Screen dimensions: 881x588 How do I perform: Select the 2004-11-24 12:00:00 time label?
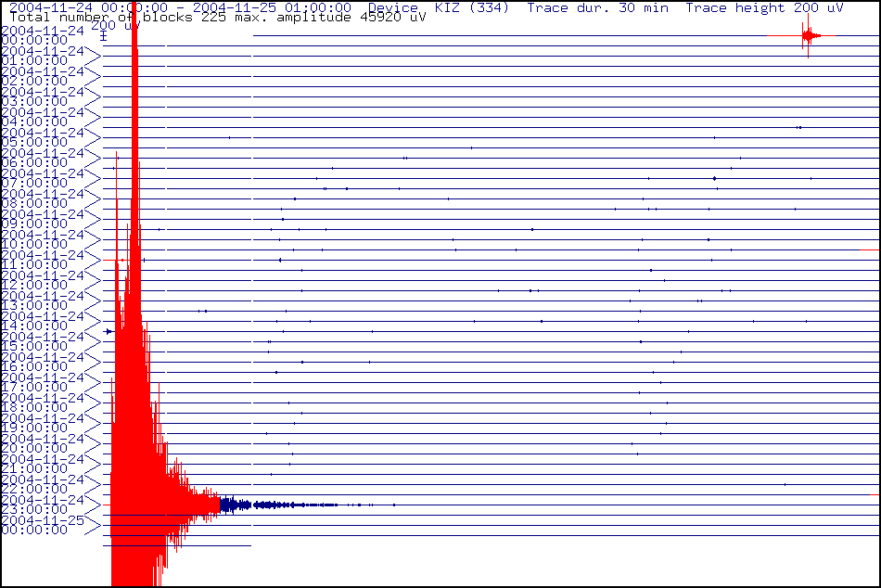43,280
